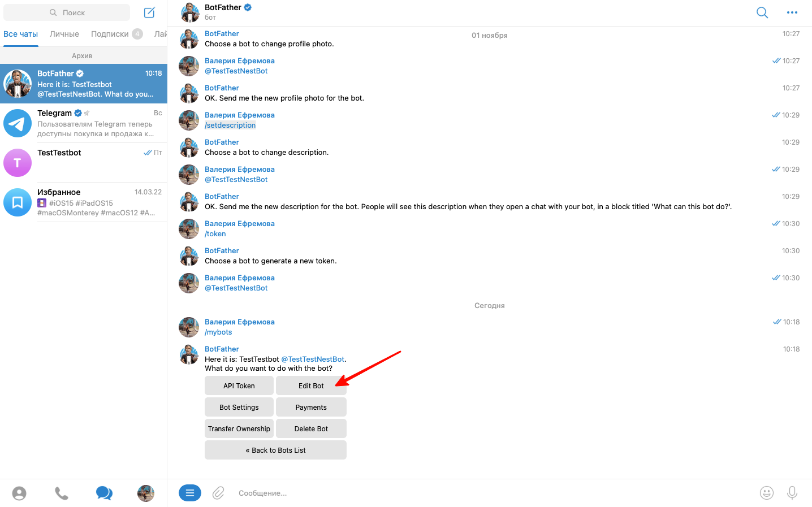Go back via Back to Bots List
This screenshot has height=507, width=812.
pyautogui.click(x=275, y=450)
